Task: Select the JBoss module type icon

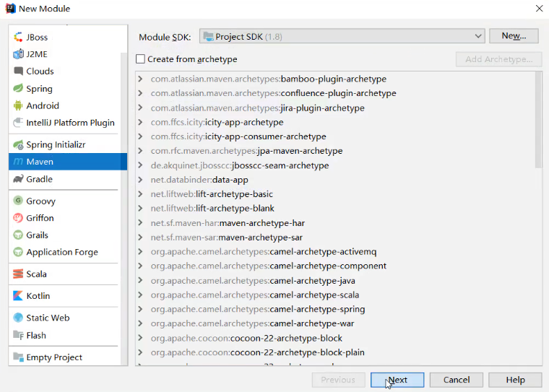Action: [19, 37]
